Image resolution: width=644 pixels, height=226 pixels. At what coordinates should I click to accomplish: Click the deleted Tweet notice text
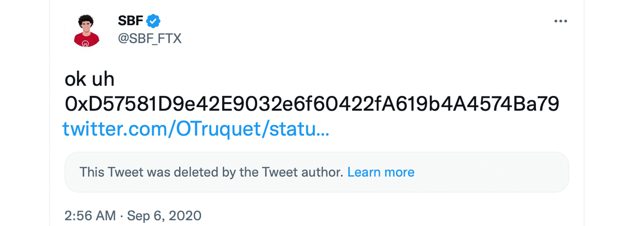coord(211,172)
